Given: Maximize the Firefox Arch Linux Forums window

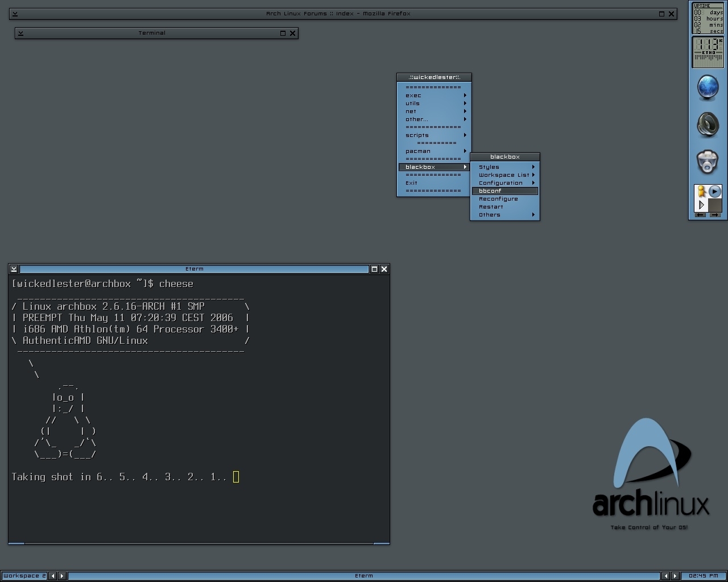Looking at the screenshot, I should click(661, 14).
